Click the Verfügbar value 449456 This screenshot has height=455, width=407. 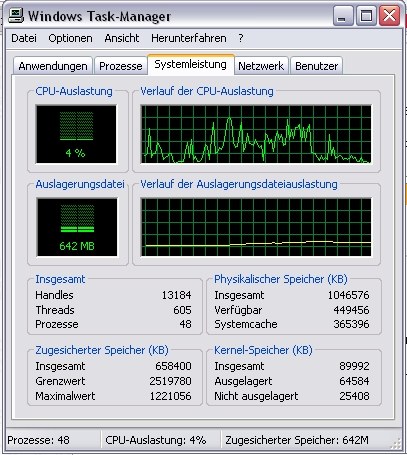click(351, 310)
